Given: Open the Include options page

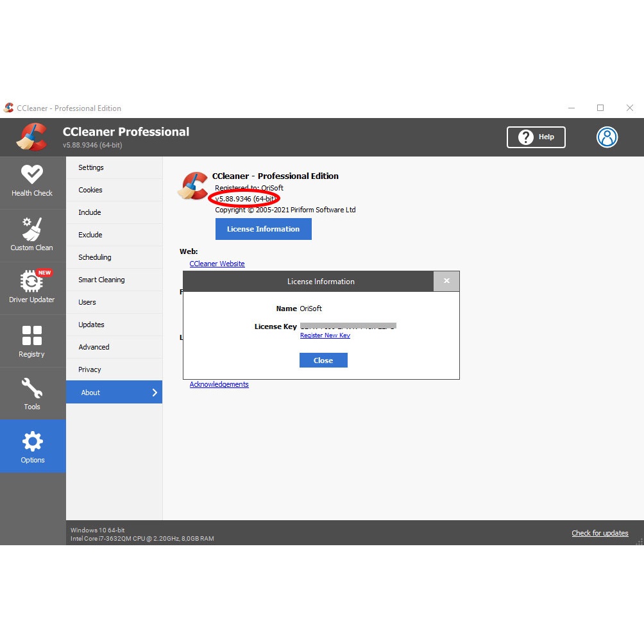Looking at the screenshot, I should click(x=114, y=212).
